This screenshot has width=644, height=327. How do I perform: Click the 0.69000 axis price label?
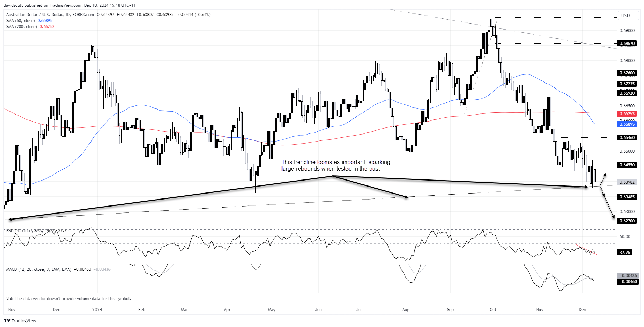pyautogui.click(x=627, y=31)
